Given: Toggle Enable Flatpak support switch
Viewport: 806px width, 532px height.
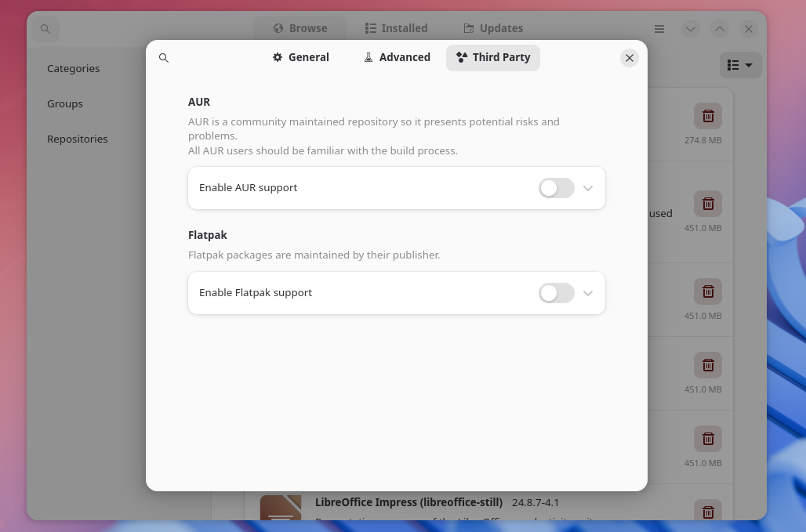Looking at the screenshot, I should pyautogui.click(x=556, y=293).
